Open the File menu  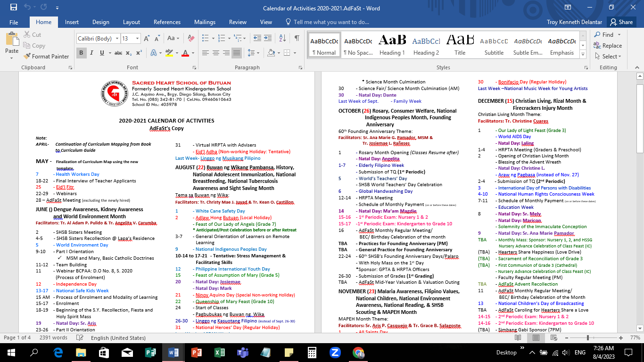tap(14, 22)
